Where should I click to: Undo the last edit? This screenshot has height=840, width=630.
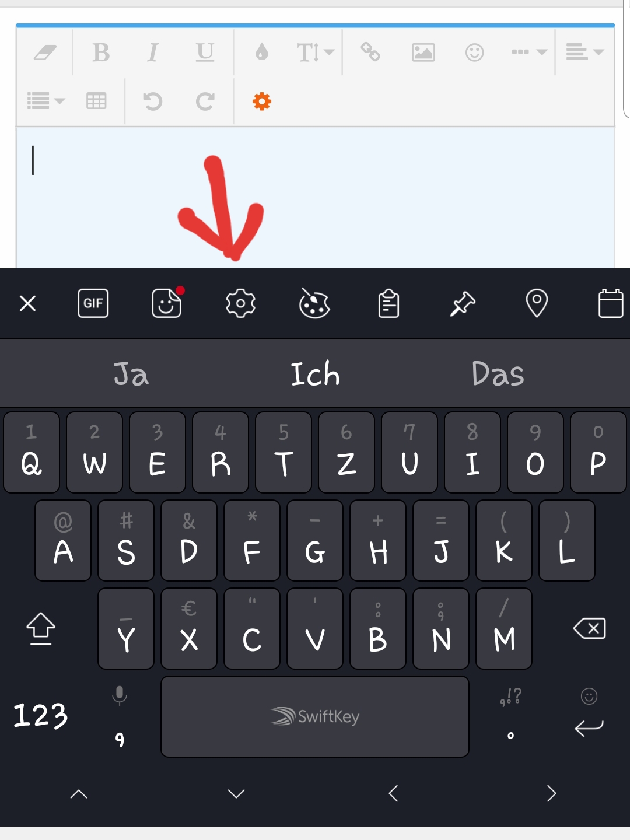click(x=152, y=101)
